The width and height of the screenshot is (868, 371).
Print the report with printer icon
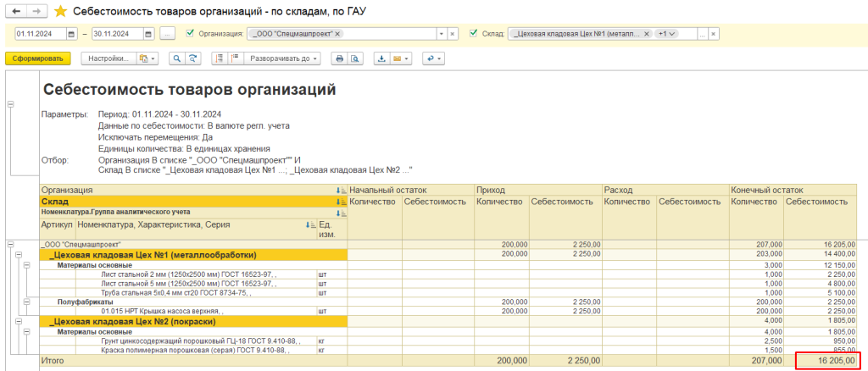339,58
